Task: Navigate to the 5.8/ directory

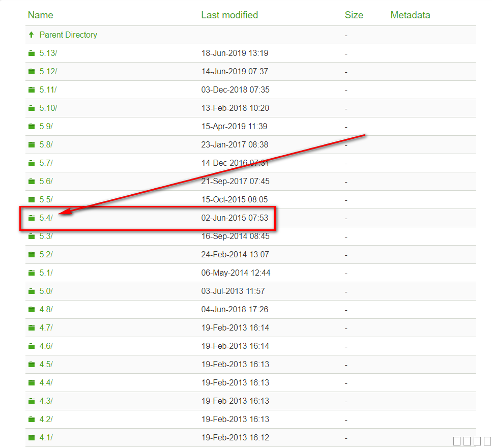Action: click(46, 145)
